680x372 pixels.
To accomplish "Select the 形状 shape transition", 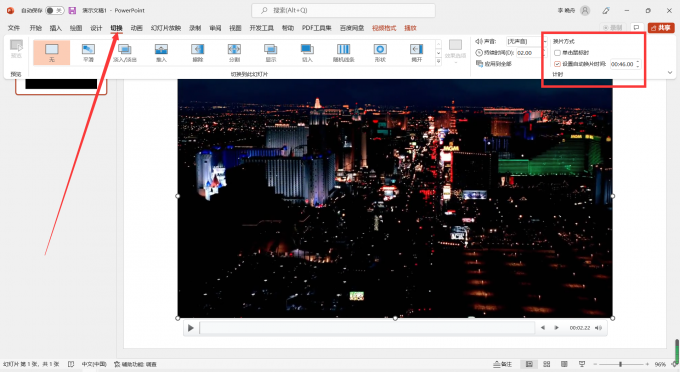I will [x=380, y=52].
